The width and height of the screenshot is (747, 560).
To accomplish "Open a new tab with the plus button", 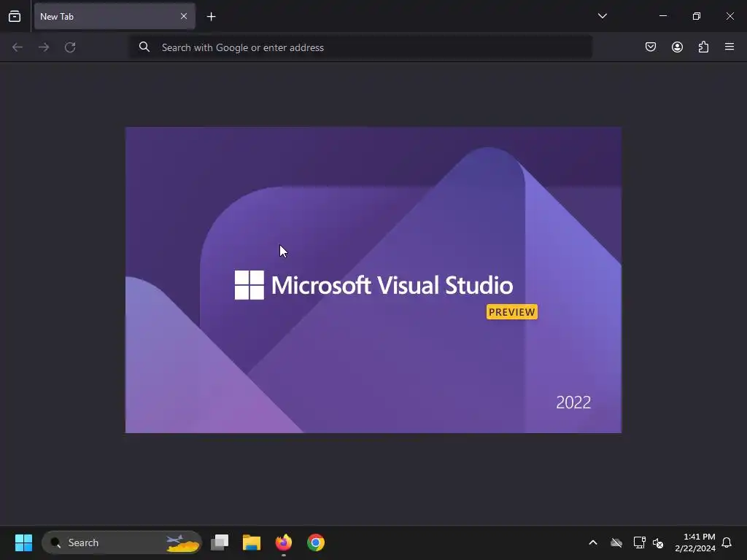I will tap(211, 17).
